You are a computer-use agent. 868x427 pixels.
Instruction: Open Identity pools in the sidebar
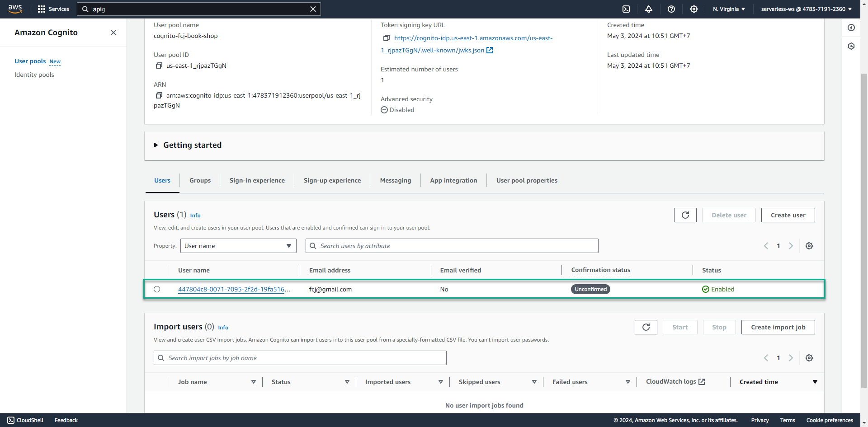coord(34,75)
